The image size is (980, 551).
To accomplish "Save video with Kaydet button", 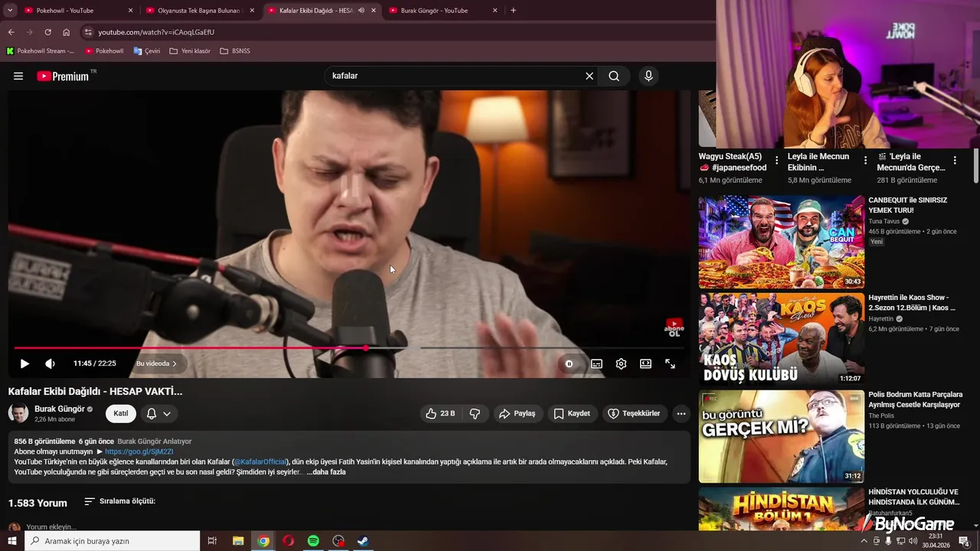I will 573,413.
